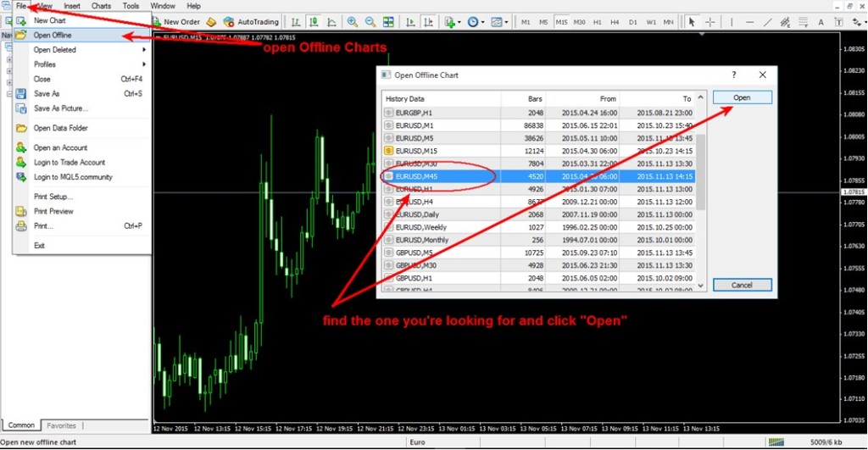The image size is (868, 450).
Task: Click the New Order toolbar button
Action: [x=176, y=21]
